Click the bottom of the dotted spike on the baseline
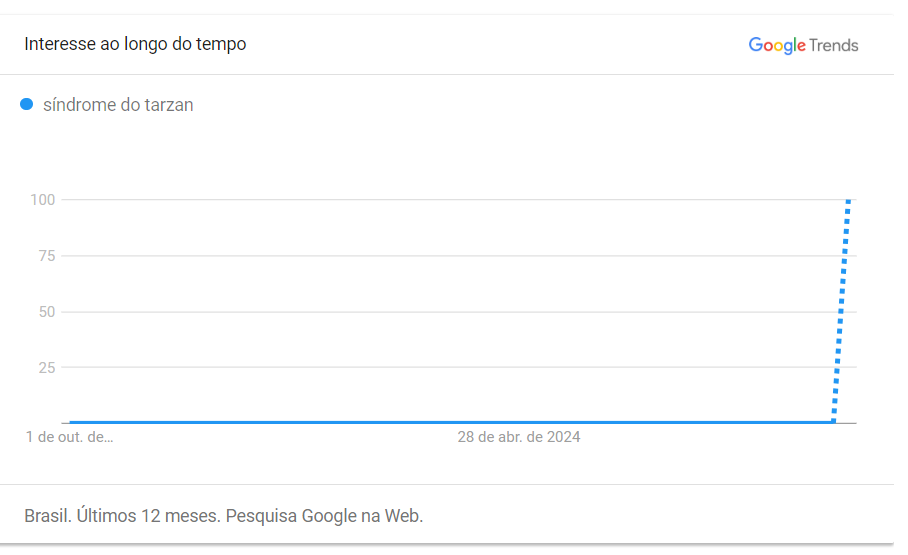 tap(834, 420)
